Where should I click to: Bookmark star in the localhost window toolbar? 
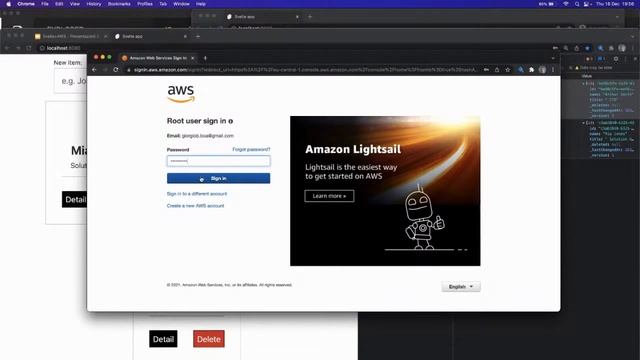(587, 48)
